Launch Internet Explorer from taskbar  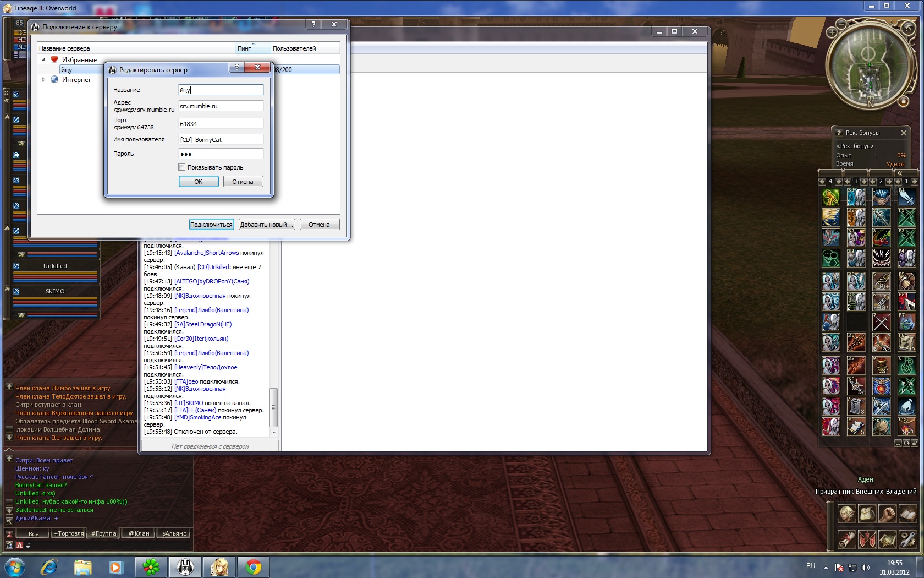coord(48,567)
